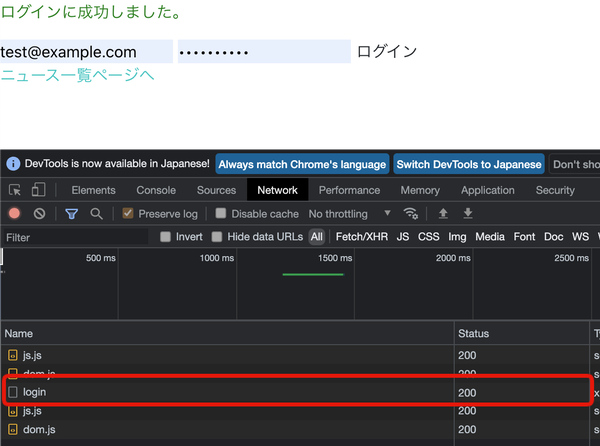
Task: Open the Performance tab
Action: 349,190
